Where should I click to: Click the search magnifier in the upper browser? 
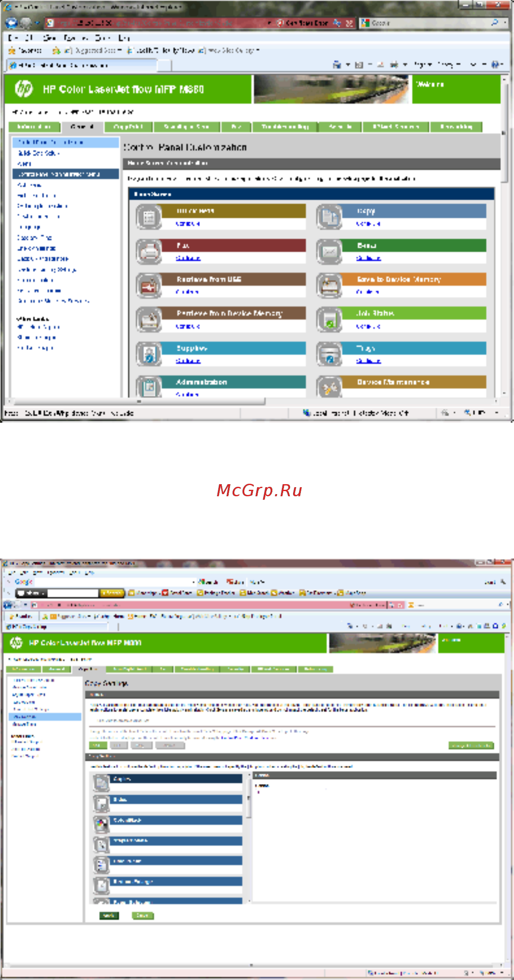click(495, 22)
